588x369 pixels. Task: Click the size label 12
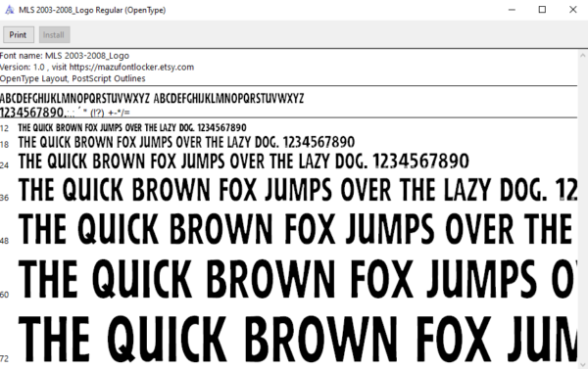click(4, 128)
